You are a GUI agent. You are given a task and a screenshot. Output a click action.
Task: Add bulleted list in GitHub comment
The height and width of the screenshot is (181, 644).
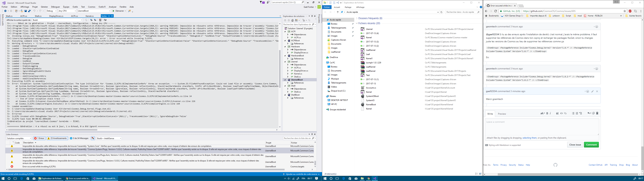click(573, 113)
